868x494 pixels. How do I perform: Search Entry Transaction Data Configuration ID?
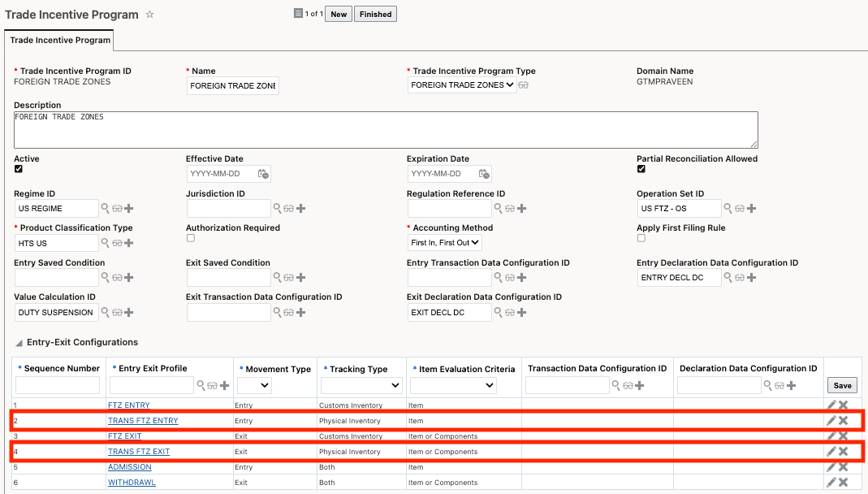click(x=499, y=277)
